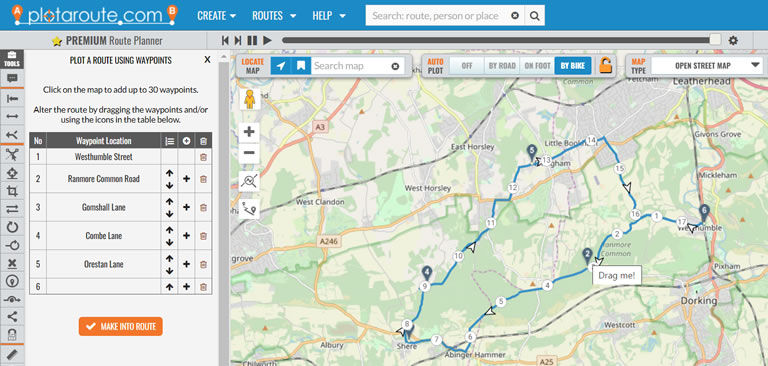Click the bookmark icon beside Search map
The image size is (768, 366).
coord(301,66)
